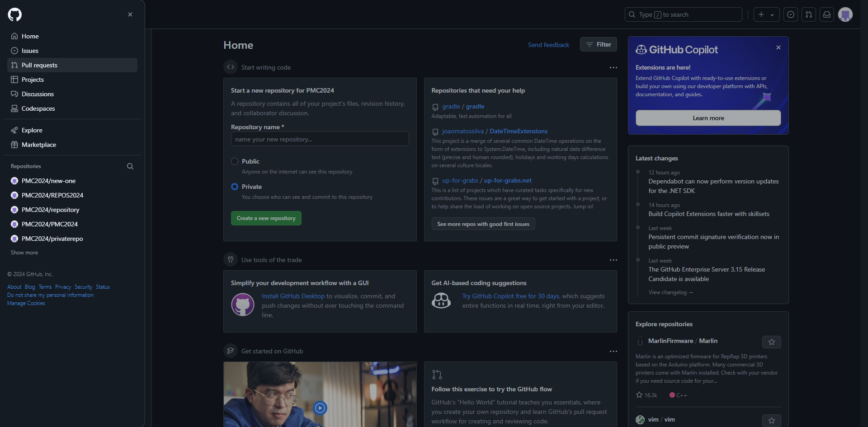Open the vim / vim repository link

[x=661, y=419]
